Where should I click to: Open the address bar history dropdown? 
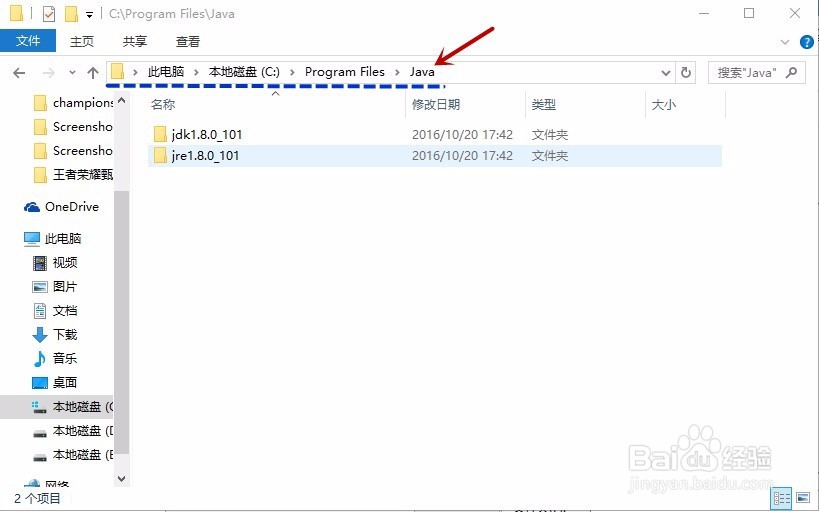[666, 73]
